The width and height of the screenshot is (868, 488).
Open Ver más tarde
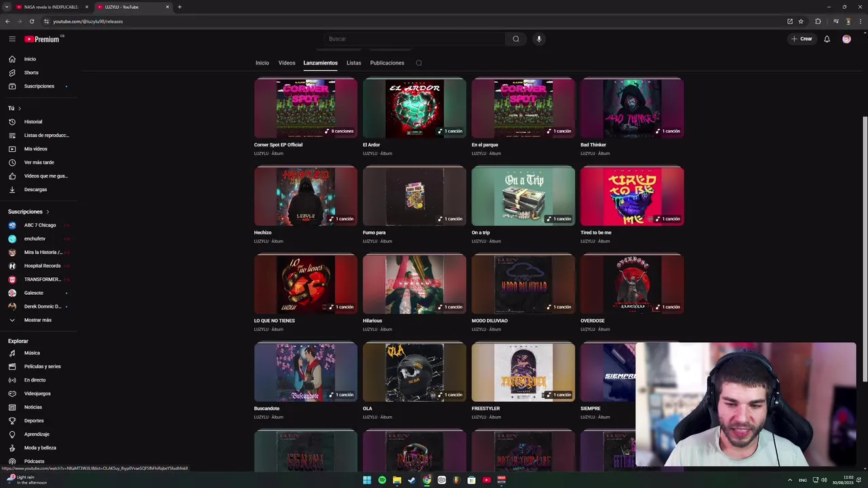(38, 163)
